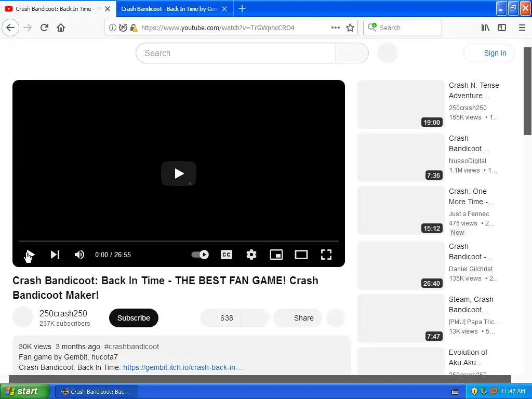This screenshot has width=532, height=399.
Task: Click the padlock warning icon in address bar
Action: tap(134, 28)
